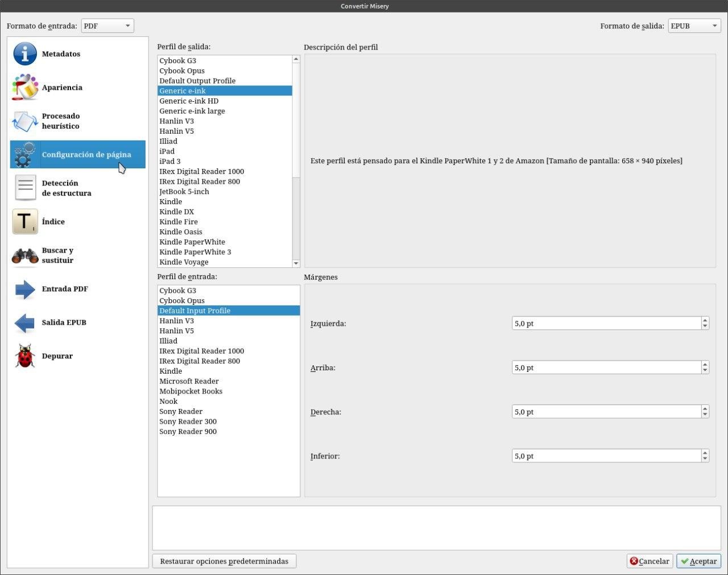
Task: Choose Sony Reader 300 input profile
Action: point(229,421)
